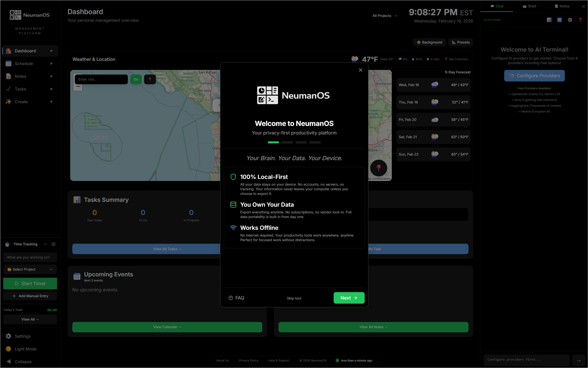Zoom out the map with the minus button

tap(78, 86)
